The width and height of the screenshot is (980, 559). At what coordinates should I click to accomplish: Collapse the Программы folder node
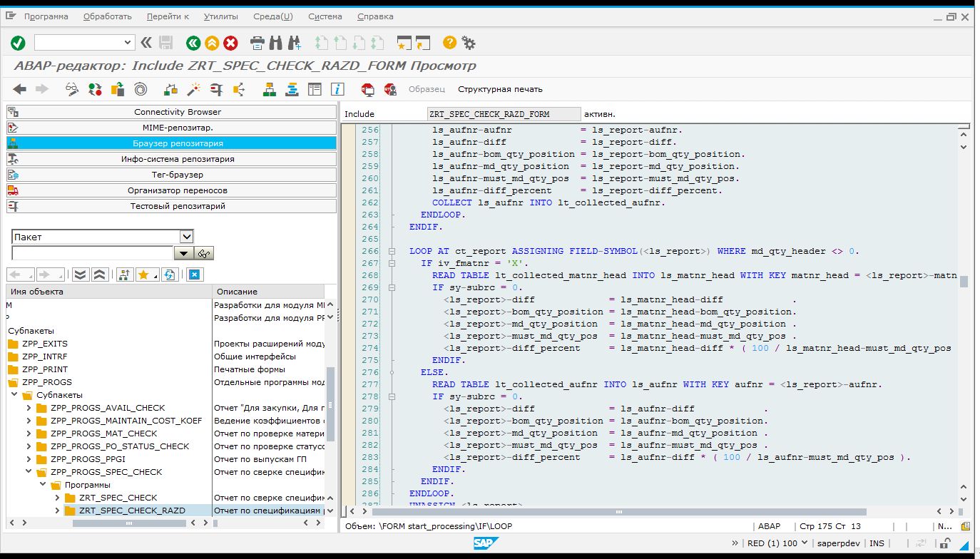click(43, 485)
